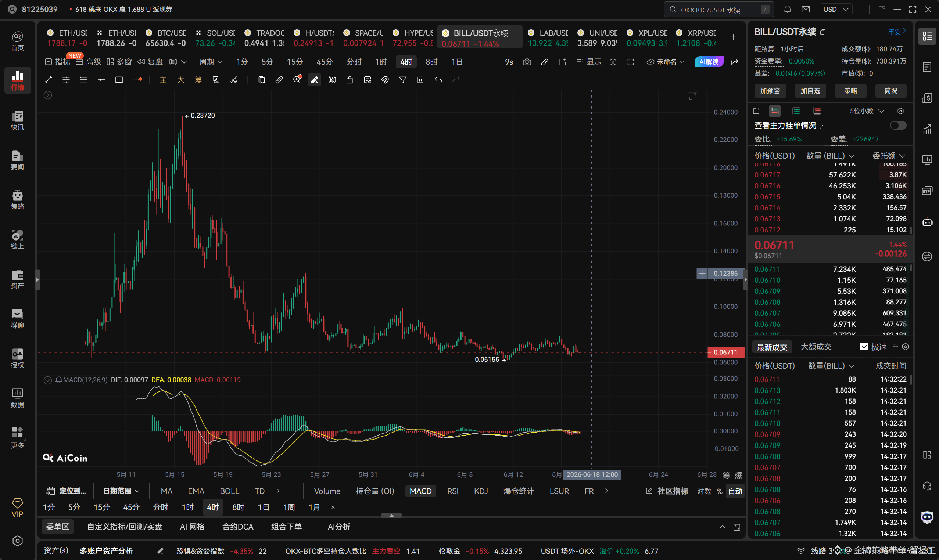939x560 pixels.
Task: Switch to the BILL/USDT永续 tab
Action: point(480,38)
